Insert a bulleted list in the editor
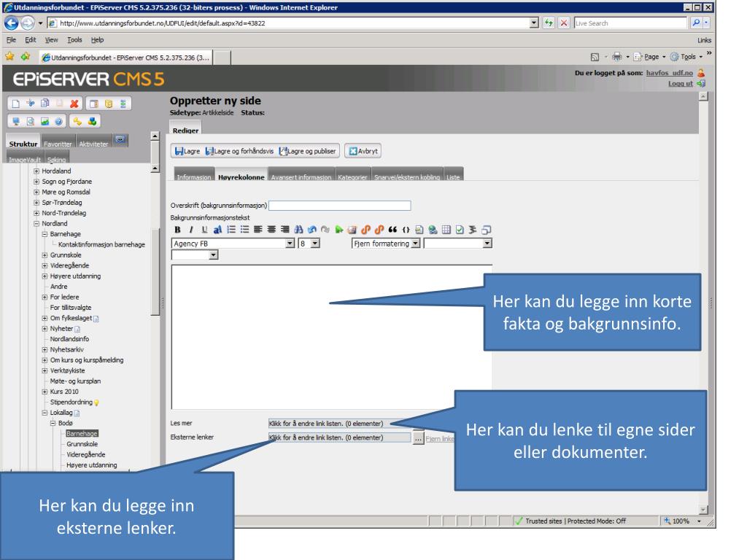 pos(244,230)
